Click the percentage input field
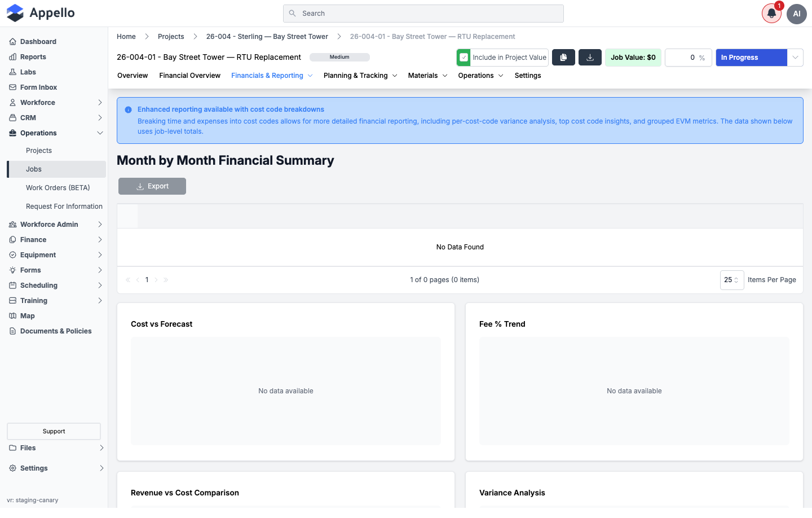 689,58
